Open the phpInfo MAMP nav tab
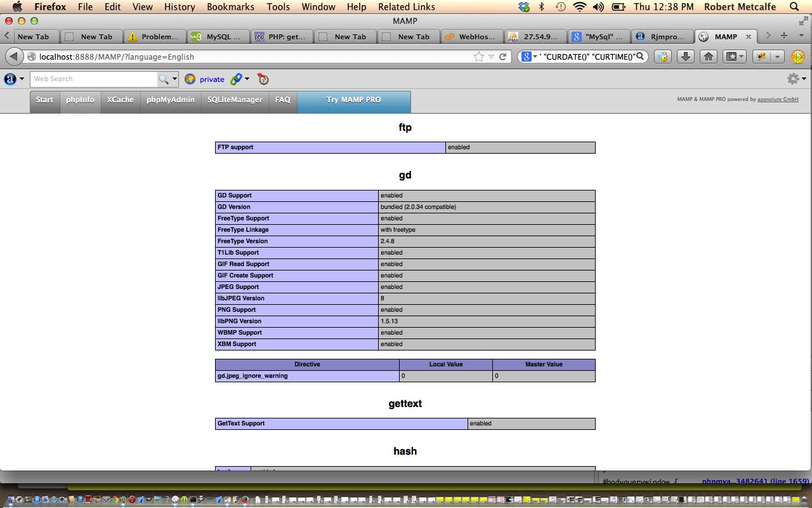812x508 pixels. click(80, 102)
